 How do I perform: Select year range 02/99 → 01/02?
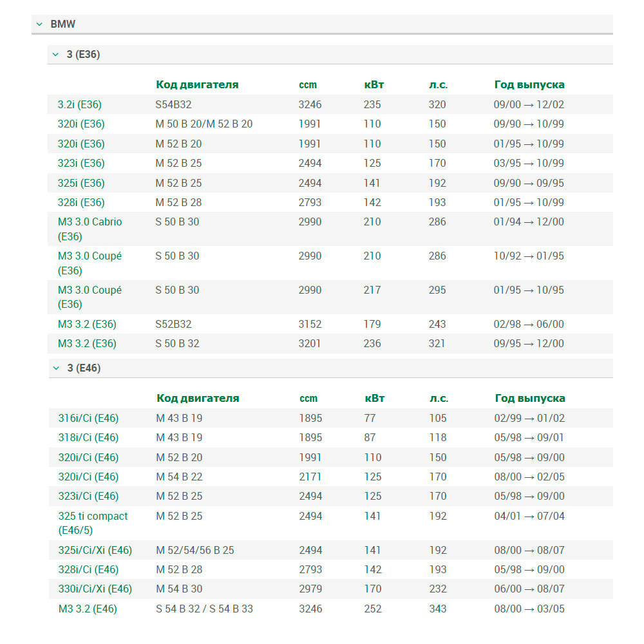530,419
